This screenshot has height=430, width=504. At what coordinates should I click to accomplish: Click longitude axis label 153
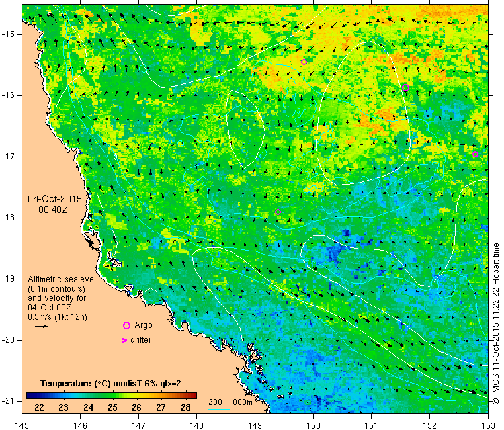tap(488, 425)
